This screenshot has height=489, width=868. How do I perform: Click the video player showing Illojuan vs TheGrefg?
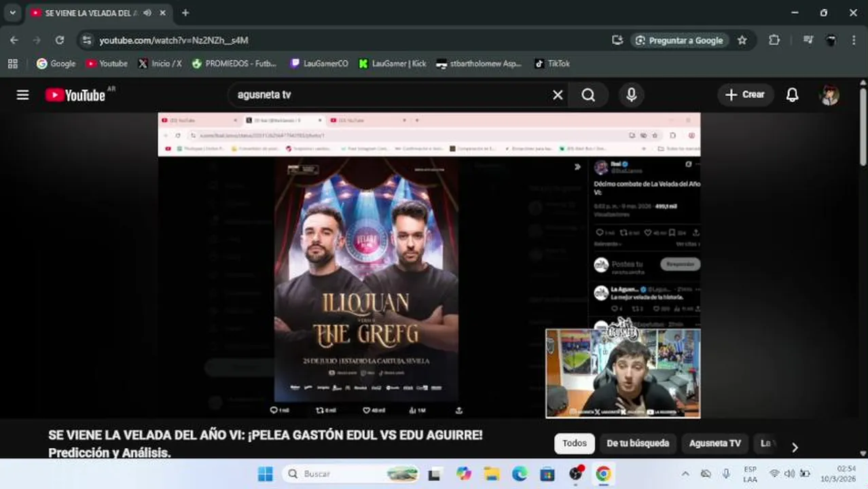(429, 266)
